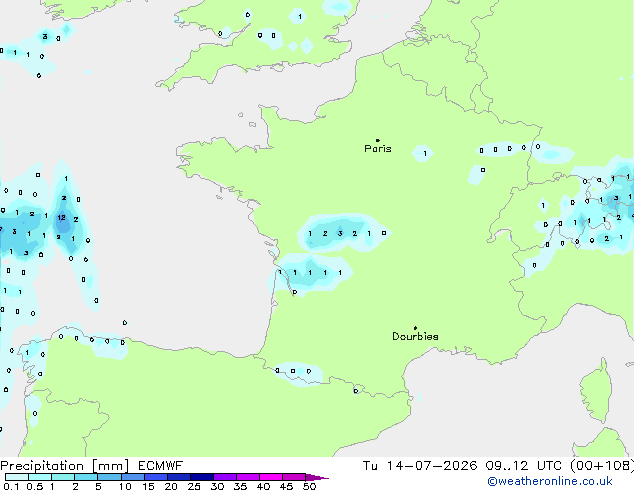Viewport: 634px width, 490px height.
Task: Click the over-50 arrow end of legend
Action: point(317,477)
